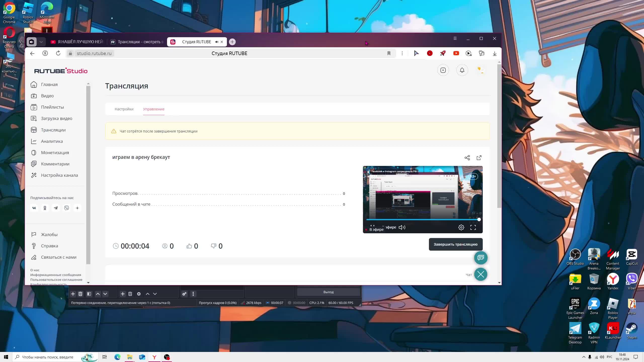Open OBS audio mixer three-dot menu
Screen dimensions: 644x362
193,294
